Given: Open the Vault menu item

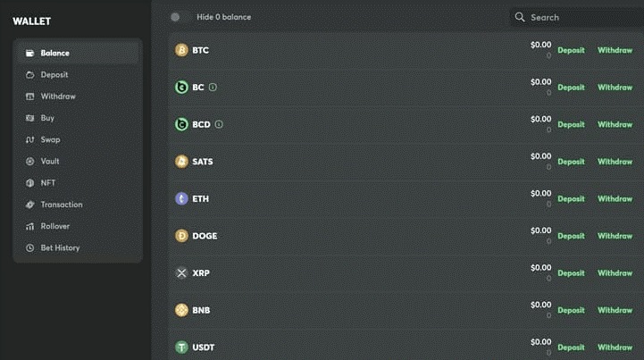Looking at the screenshot, I should coord(50,161).
